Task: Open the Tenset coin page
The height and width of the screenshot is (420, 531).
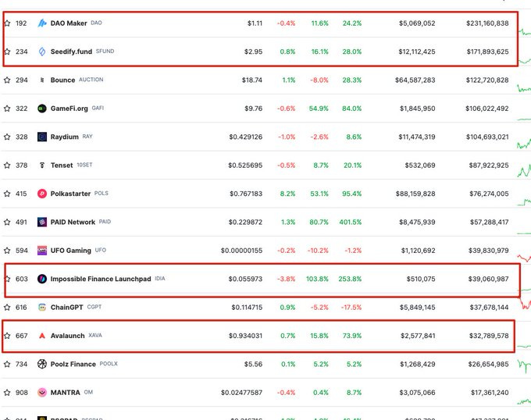Action: coord(62,166)
